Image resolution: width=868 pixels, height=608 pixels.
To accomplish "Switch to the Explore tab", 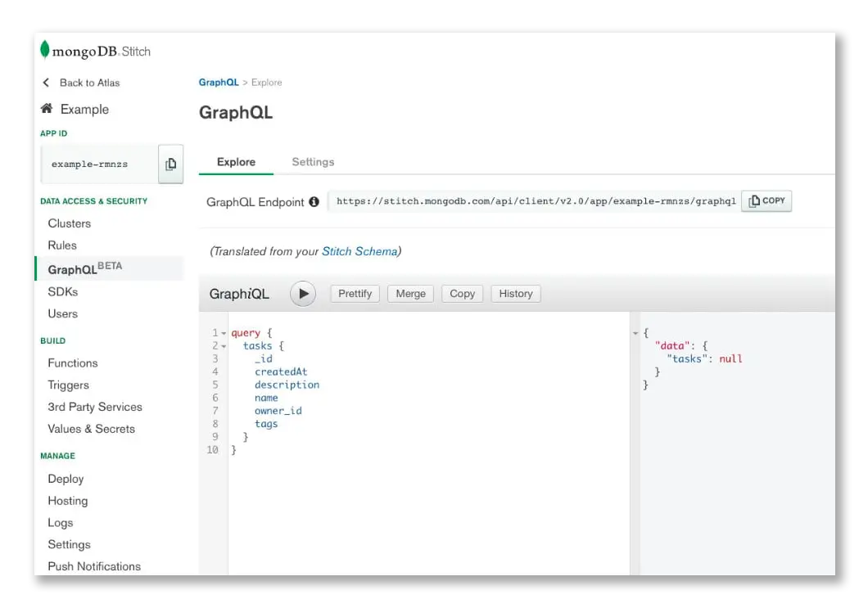I will coord(236,162).
